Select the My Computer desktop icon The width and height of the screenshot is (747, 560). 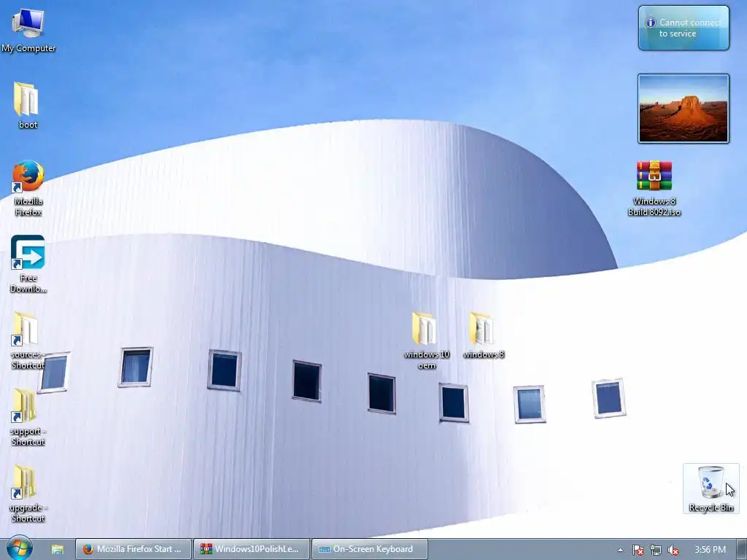[x=28, y=30]
